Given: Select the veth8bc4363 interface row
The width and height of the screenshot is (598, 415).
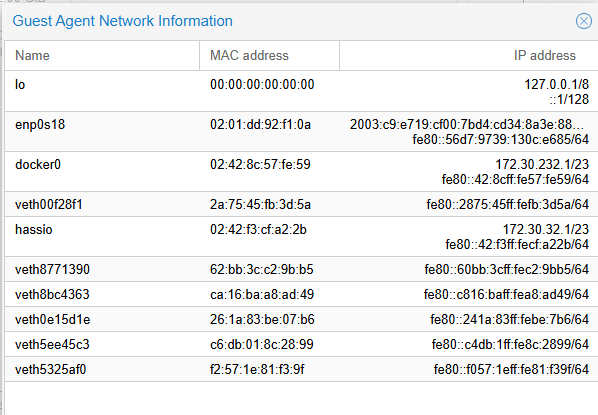Looking at the screenshot, I should point(301,294).
